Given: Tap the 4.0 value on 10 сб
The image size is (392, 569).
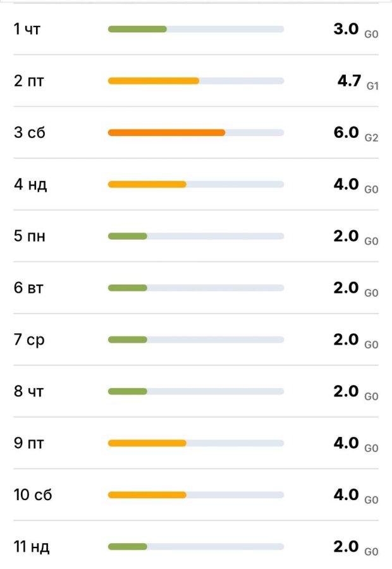Looking at the screenshot, I should (x=346, y=494).
